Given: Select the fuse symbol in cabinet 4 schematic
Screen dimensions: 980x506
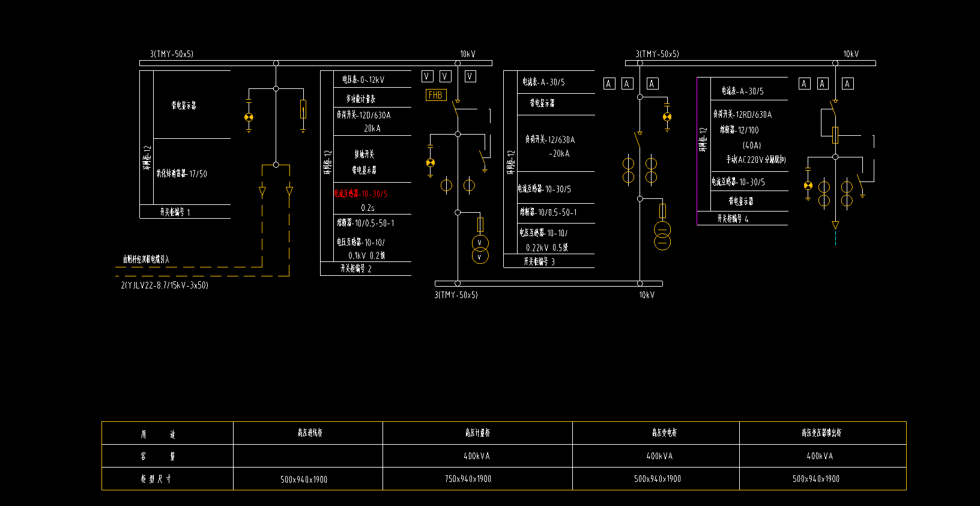Looking at the screenshot, I should [x=835, y=135].
